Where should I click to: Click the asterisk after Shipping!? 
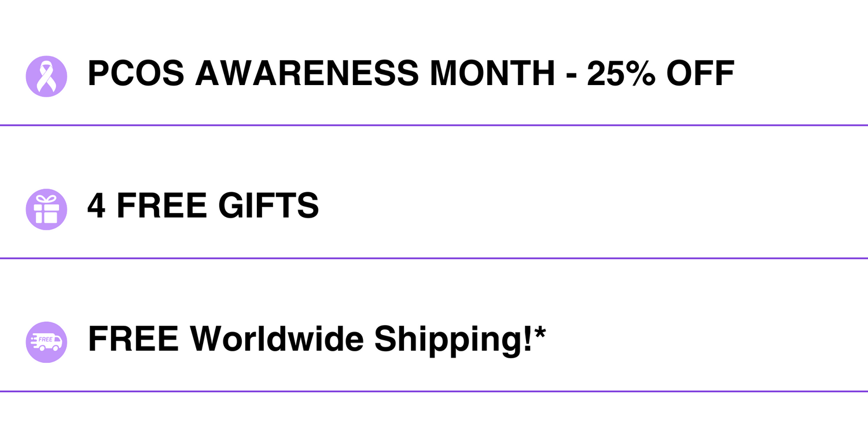pos(539,332)
